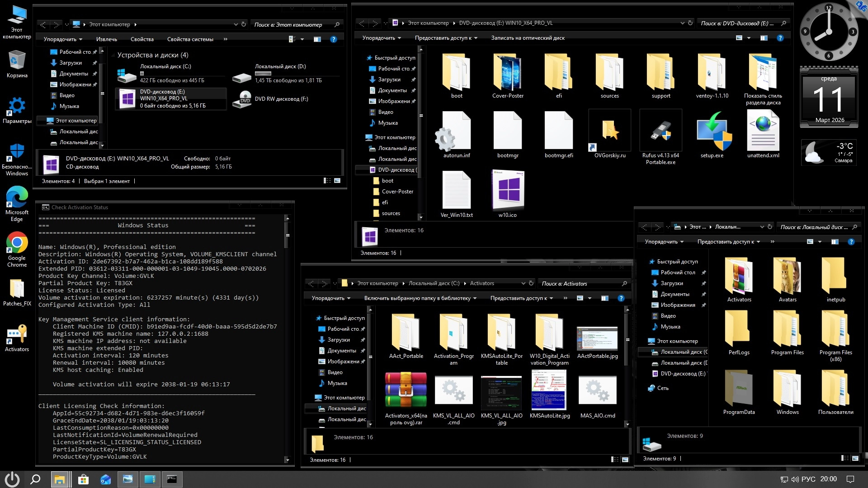Open Упорядочить dropdown in Этот компьютер window

click(62, 39)
